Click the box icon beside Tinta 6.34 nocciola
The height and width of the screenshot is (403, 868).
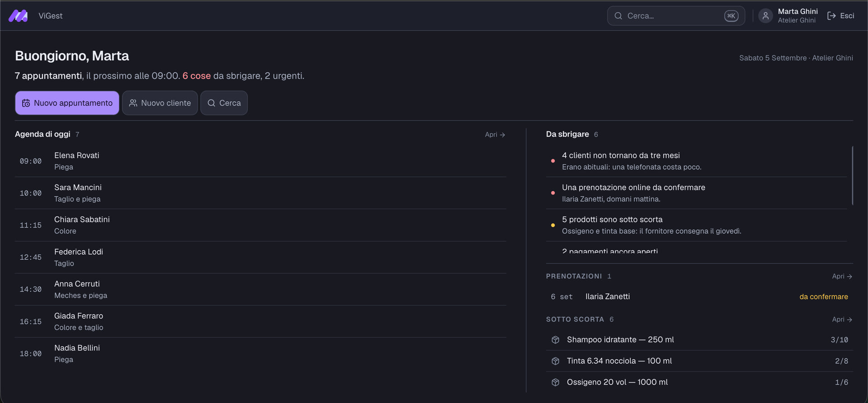click(556, 361)
